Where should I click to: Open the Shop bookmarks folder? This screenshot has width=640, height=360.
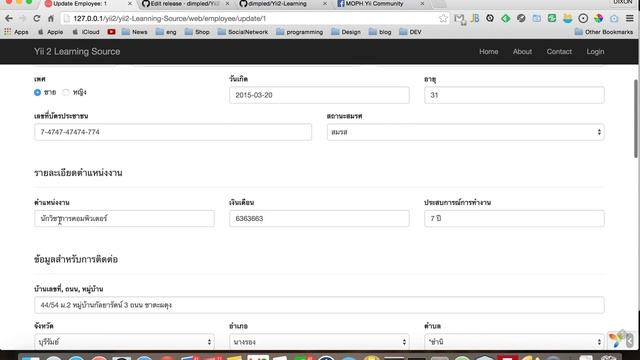pyautogui.click(x=197, y=32)
